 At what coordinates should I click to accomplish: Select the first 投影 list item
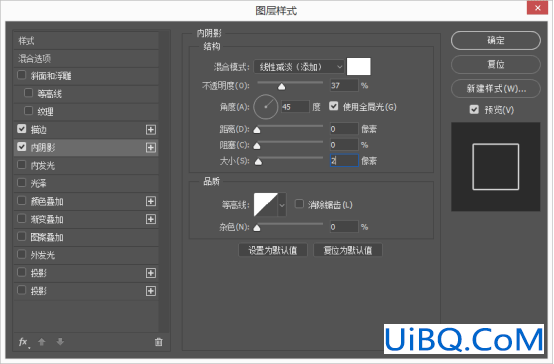86,273
